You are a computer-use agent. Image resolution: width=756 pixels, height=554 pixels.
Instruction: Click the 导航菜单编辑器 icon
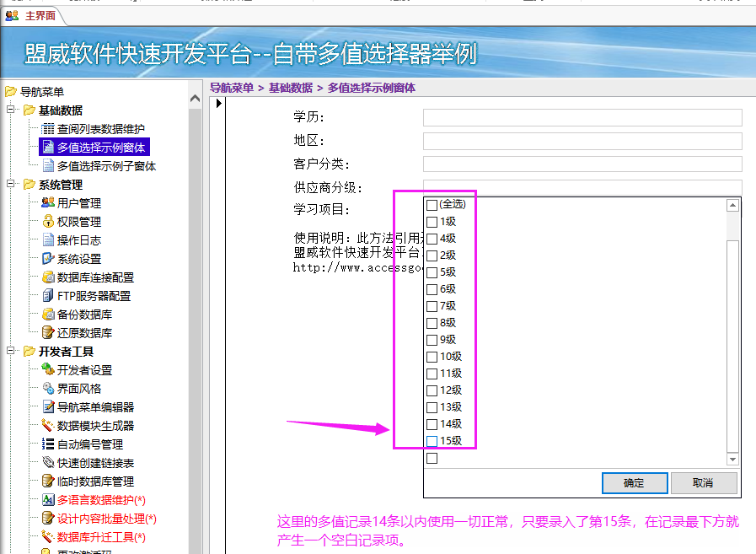[x=48, y=406]
